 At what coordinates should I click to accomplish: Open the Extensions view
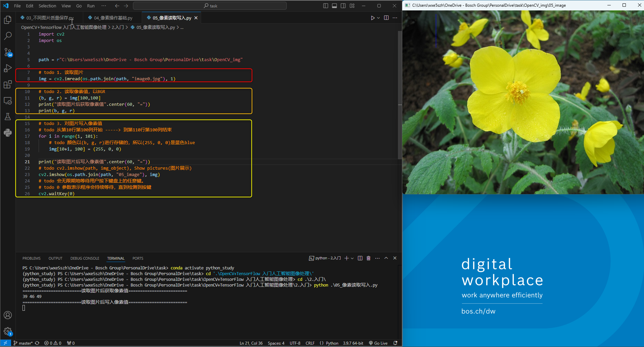[8, 84]
